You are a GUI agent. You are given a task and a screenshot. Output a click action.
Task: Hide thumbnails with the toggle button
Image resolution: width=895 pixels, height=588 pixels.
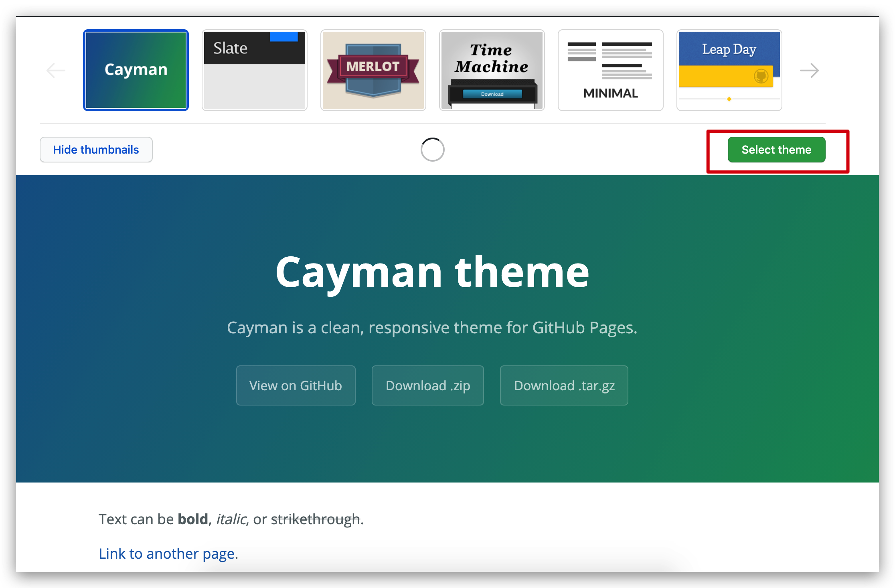tap(96, 150)
